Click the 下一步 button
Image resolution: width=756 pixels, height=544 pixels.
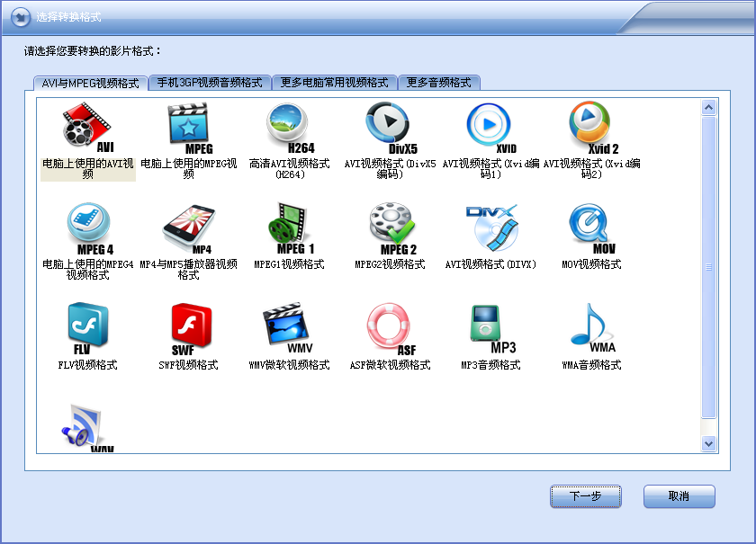pyautogui.click(x=586, y=496)
